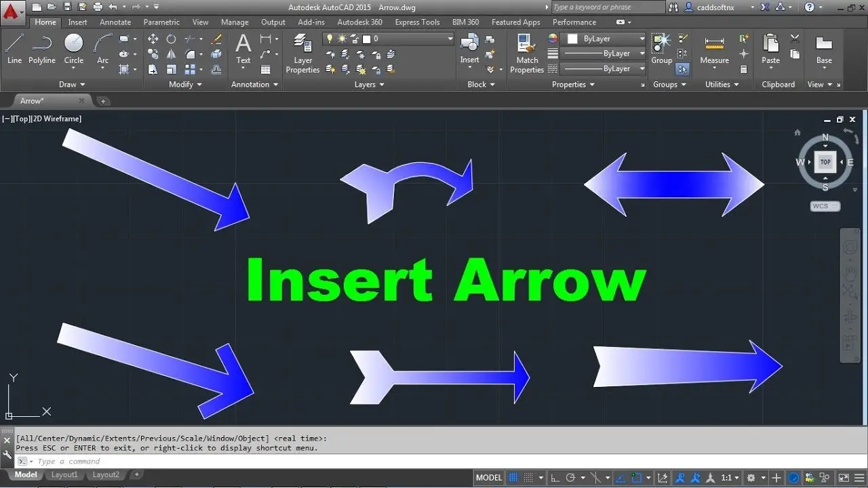Select the Text annotation tool
This screenshot has height=488, width=868.
click(x=243, y=49)
